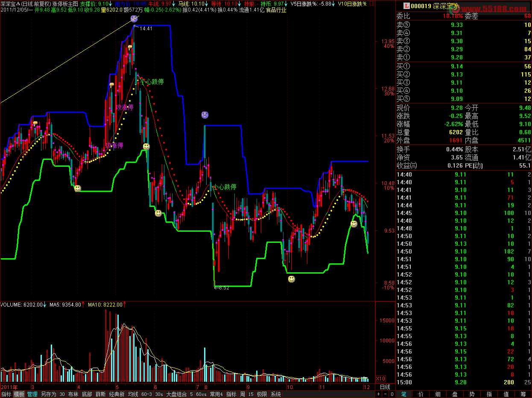Click the minus zoom button in the bottom bar
The width and height of the screenshot is (532, 398).
coord(384,394)
